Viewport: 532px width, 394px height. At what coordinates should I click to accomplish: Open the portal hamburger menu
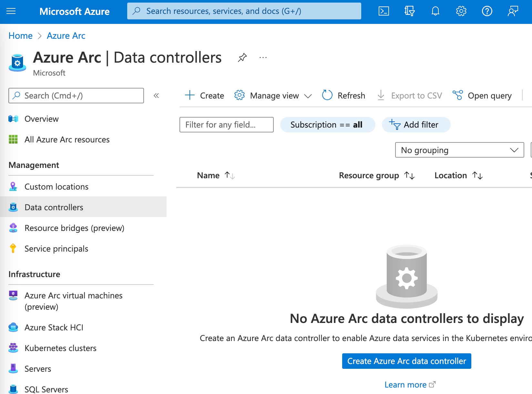coord(11,11)
